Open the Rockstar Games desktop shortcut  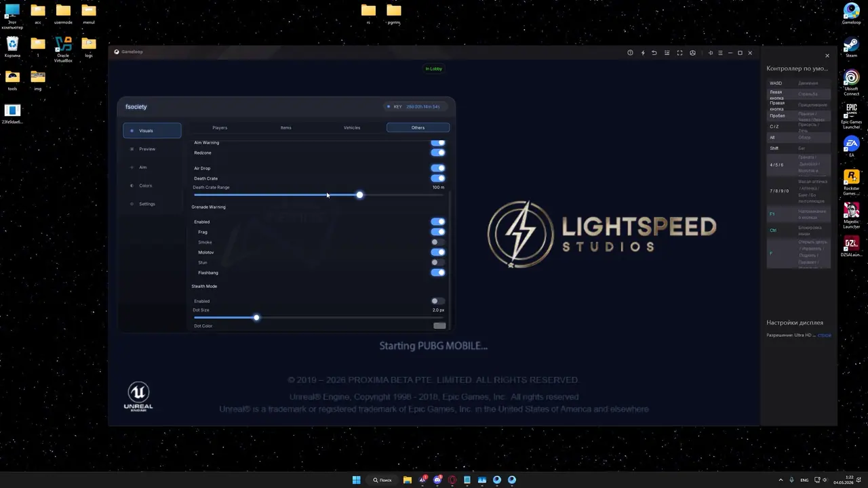(x=851, y=182)
